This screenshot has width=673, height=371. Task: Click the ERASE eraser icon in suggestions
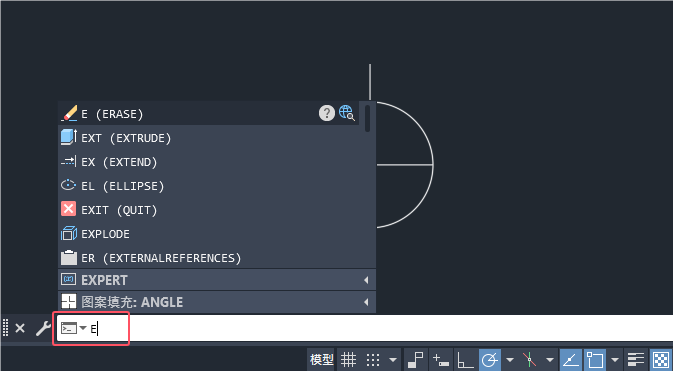point(69,114)
